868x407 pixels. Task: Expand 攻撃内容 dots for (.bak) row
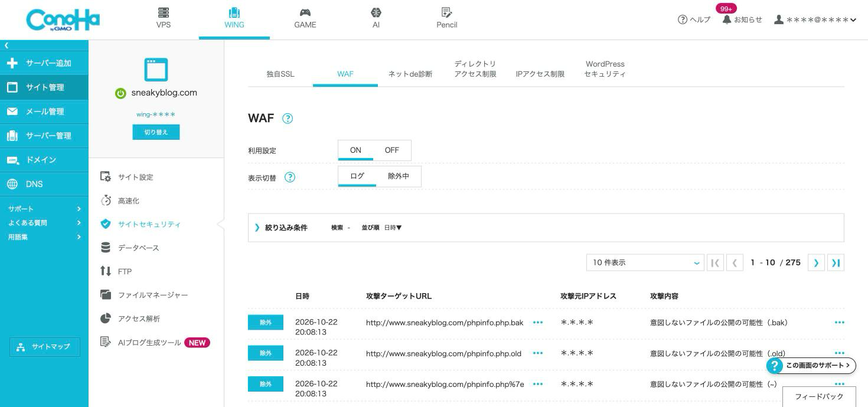pos(840,323)
